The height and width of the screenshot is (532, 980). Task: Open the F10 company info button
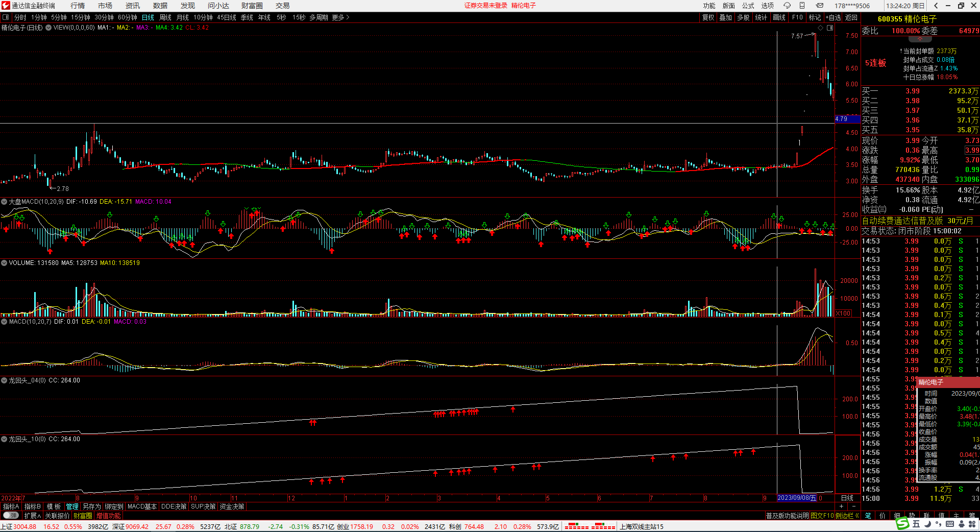pyautogui.click(x=797, y=17)
